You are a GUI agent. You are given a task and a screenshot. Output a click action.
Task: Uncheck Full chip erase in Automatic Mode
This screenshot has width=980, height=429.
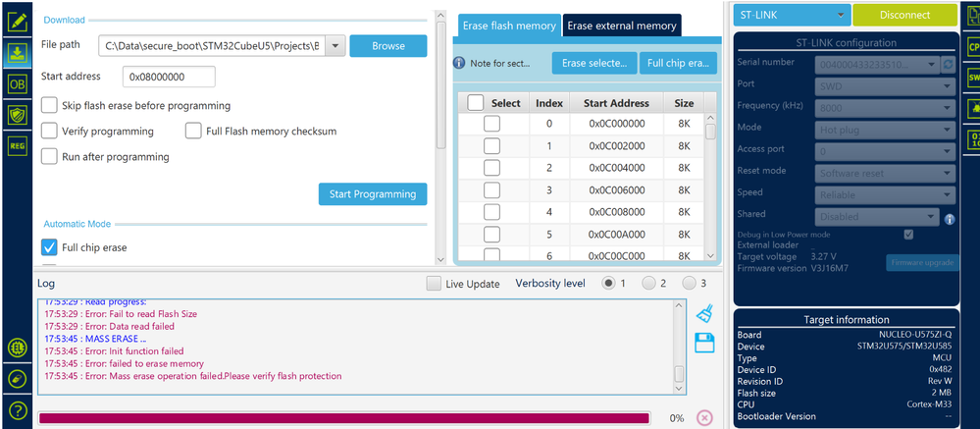49,247
